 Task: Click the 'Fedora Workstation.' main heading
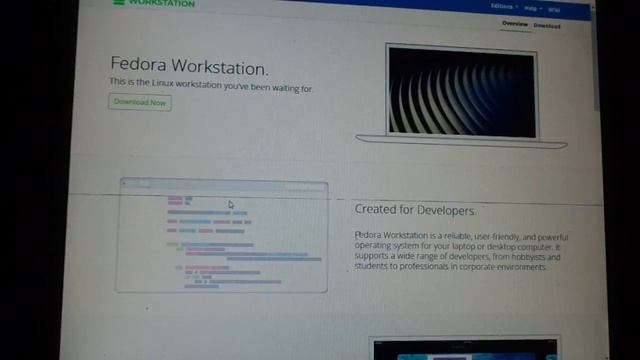tap(189, 66)
